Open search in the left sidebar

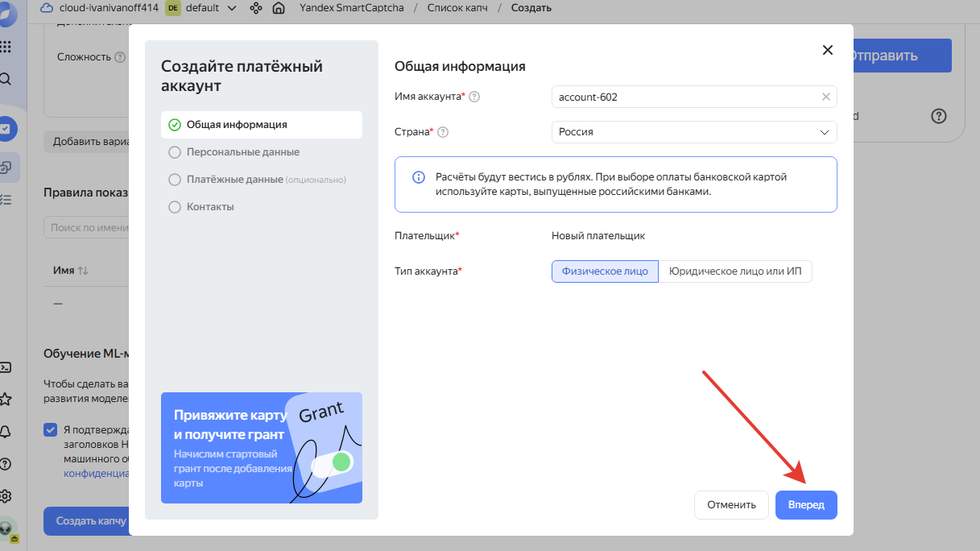coord(6,79)
